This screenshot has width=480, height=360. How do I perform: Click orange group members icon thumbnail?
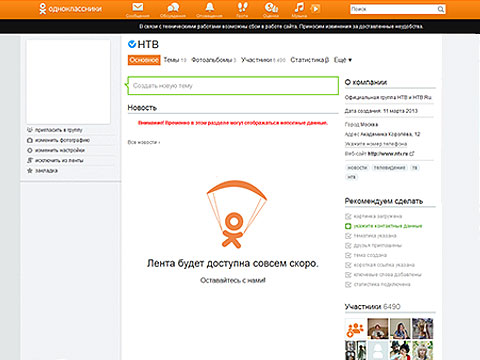coord(355,328)
